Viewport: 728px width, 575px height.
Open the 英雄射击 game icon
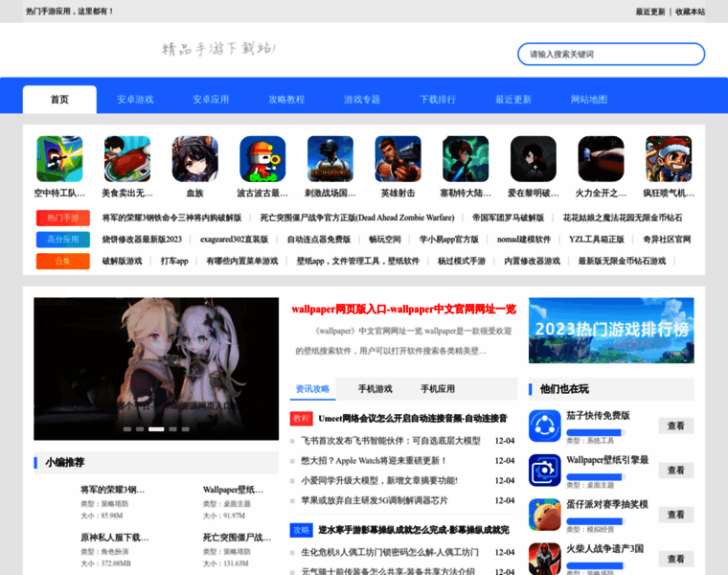(398, 159)
